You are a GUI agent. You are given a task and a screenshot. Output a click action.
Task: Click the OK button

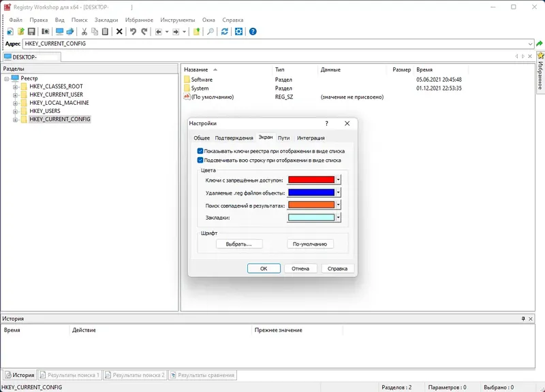[x=264, y=268]
